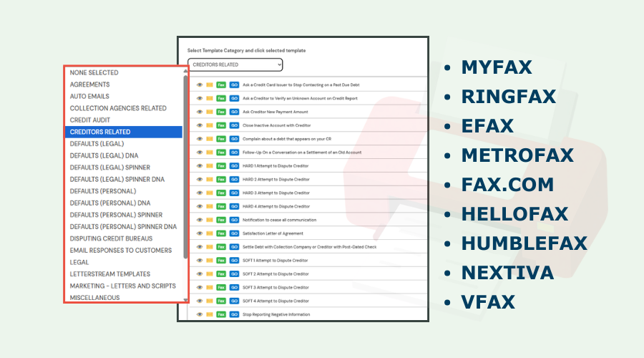Preview HARD 3 Attempt to Dispute Creditor
The width and height of the screenshot is (644, 358).
coord(200,193)
